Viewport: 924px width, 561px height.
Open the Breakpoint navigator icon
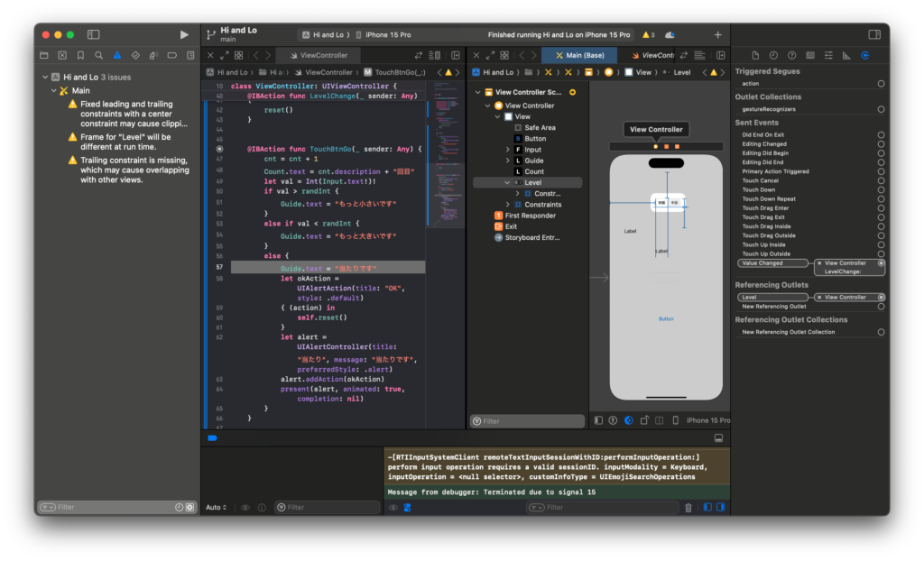coord(171,56)
